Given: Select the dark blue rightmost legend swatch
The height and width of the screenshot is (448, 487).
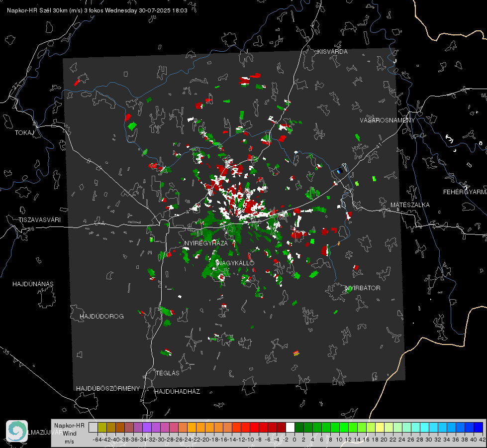Looking at the screenshot, I should coord(479,427).
